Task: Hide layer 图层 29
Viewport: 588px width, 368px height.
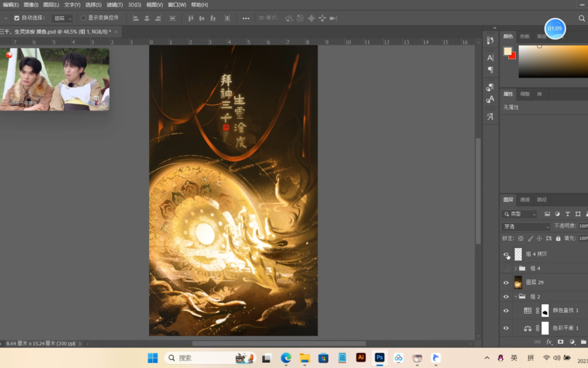Action: pos(506,283)
